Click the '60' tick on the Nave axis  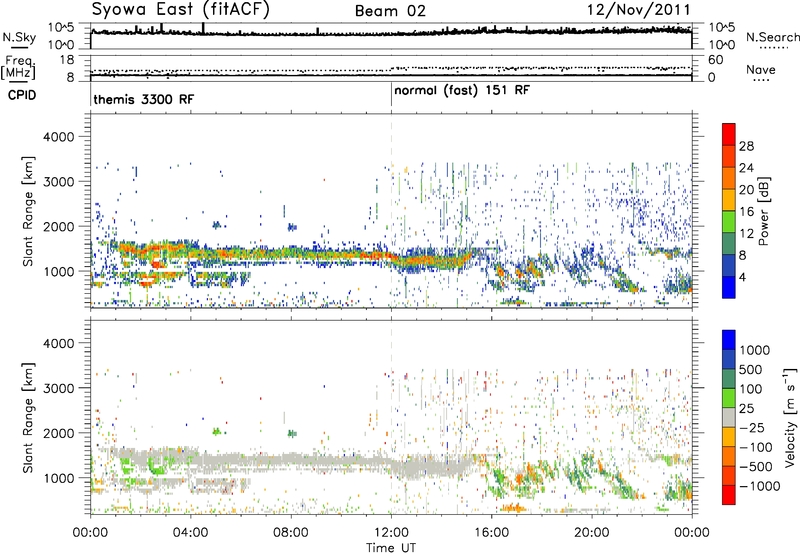[715, 60]
